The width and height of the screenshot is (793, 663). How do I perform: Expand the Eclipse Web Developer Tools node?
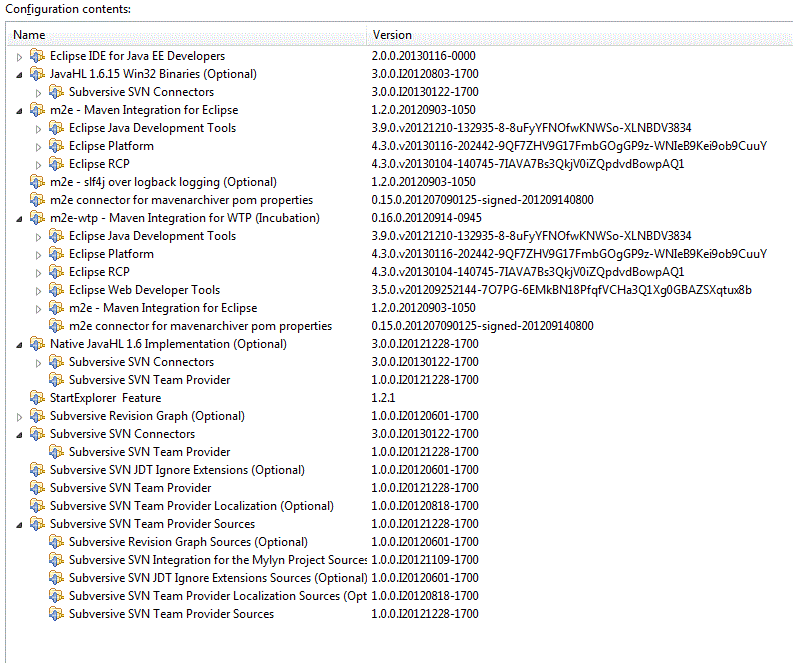[38, 291]
